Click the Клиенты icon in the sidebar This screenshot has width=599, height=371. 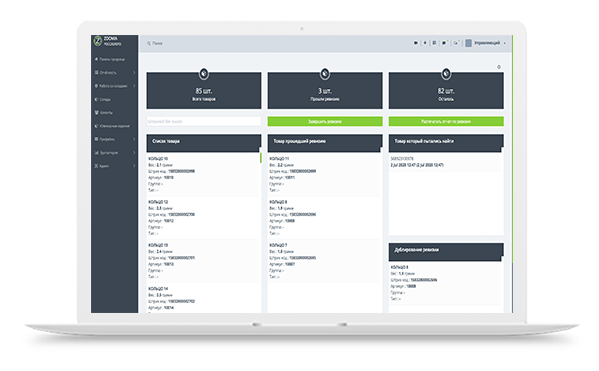click(96, 113)
